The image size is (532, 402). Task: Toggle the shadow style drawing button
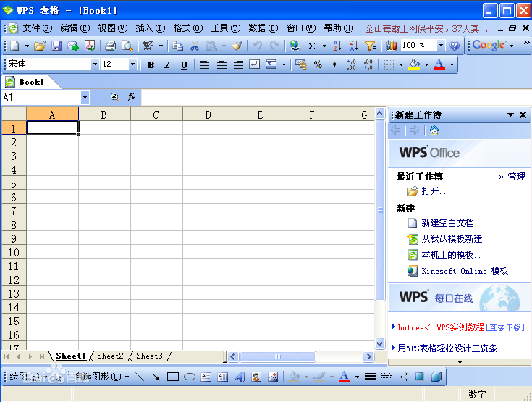(x=420, y=377)
